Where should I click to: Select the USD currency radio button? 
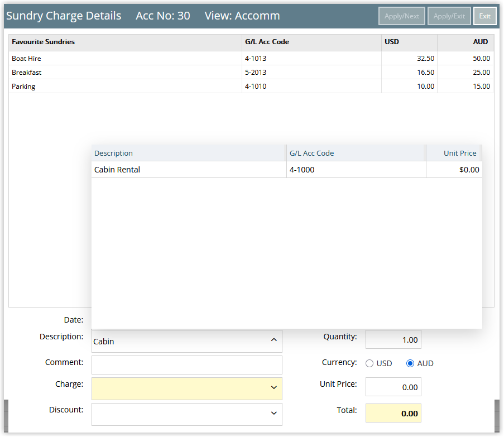pyautogui.click(x=369, y=363)
